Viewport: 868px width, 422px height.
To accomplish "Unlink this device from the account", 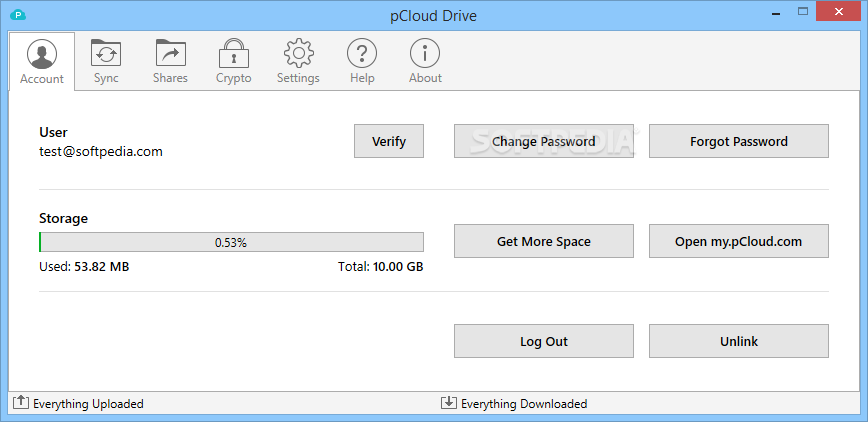I will pyautogui.click(x=739, y=341).
